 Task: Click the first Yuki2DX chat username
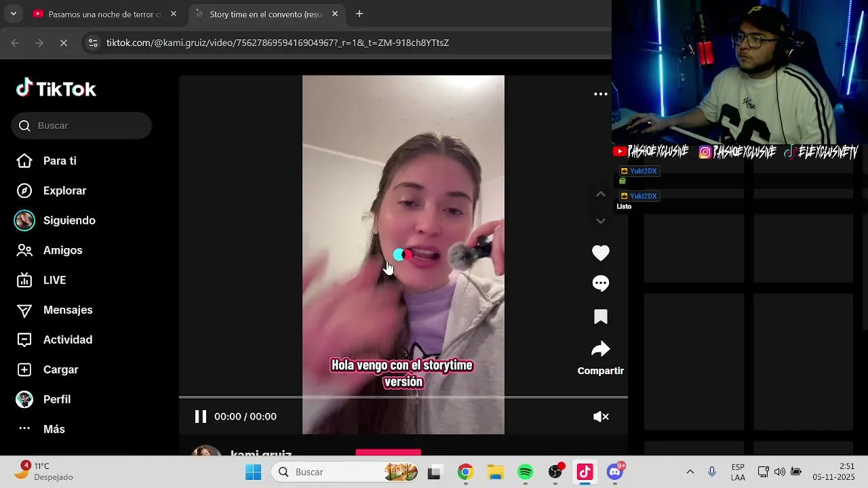(x=643, y=171)
